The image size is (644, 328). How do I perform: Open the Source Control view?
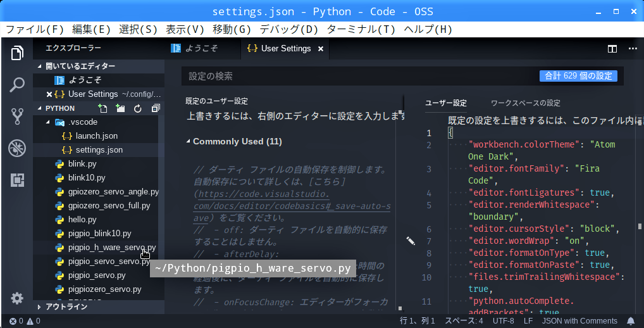17,117
